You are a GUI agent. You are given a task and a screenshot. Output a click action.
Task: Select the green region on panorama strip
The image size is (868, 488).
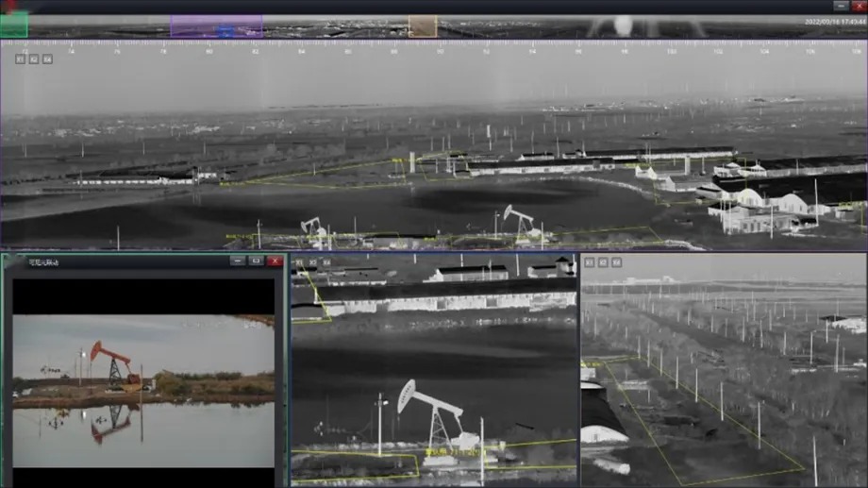click(14, 25)
